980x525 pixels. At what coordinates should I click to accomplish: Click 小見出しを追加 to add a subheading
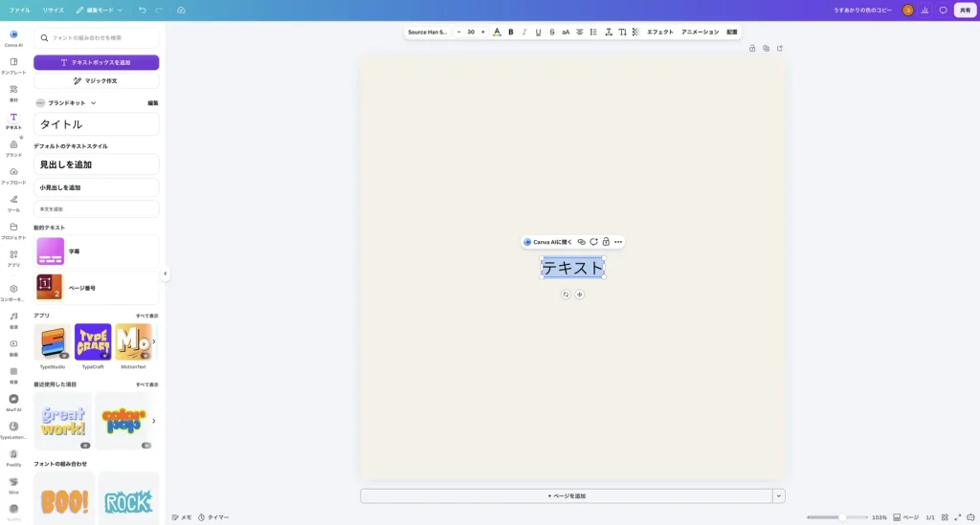pos(97,187)
